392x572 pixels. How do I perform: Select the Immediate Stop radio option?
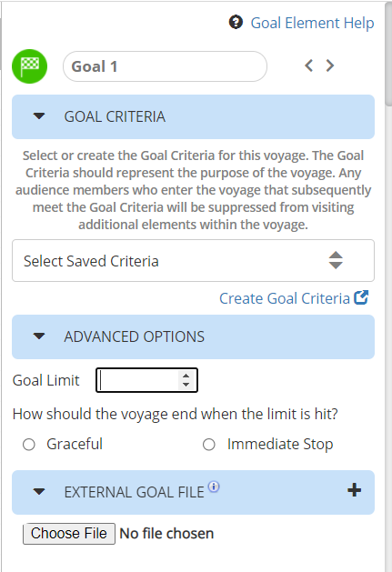pyautogui.click(x=209, y=445)
